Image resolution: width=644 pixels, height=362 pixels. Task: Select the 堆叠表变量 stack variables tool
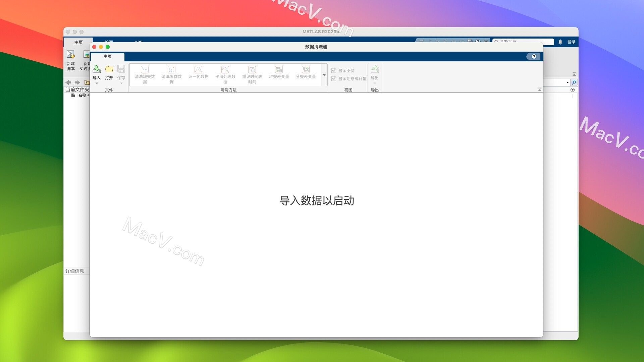[x=279, y=72]
